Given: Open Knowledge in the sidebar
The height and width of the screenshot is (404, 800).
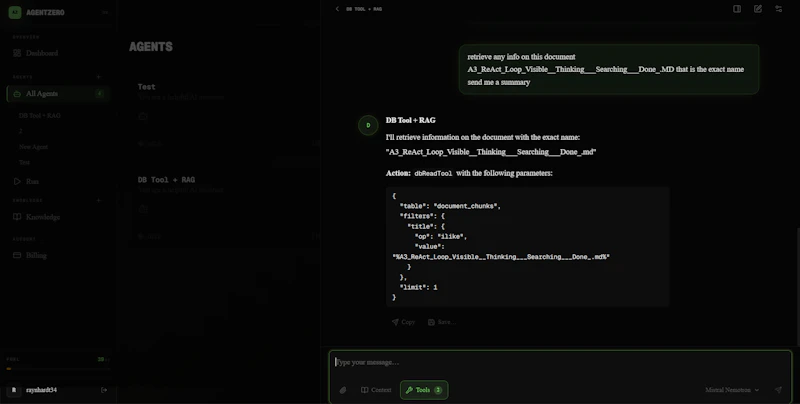Looking at the screenshot, I should [x=57, y=217].
